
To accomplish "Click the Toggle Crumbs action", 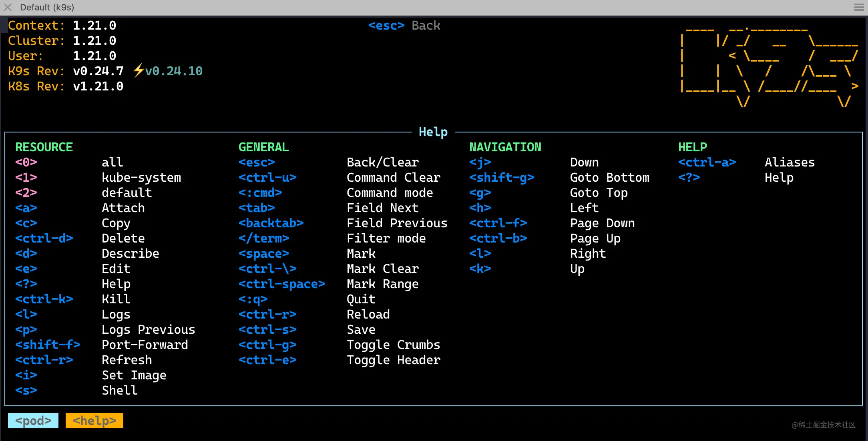I will 394,345.
